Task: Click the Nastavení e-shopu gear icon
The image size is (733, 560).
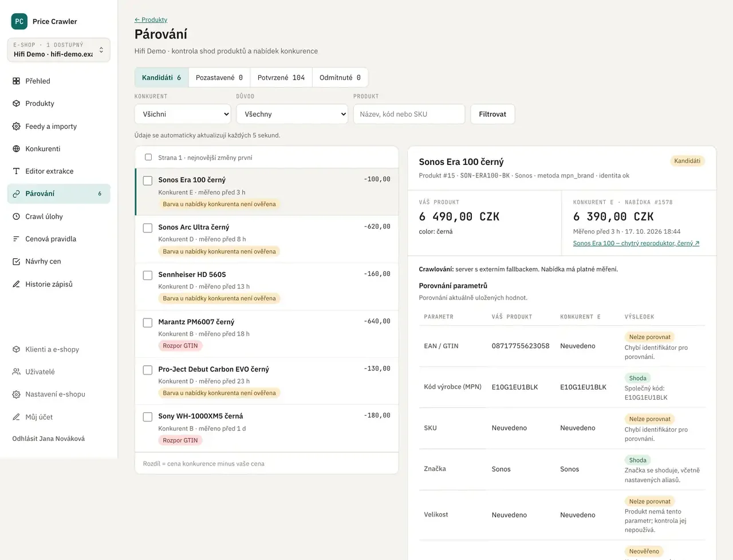Action: (16, 394)
